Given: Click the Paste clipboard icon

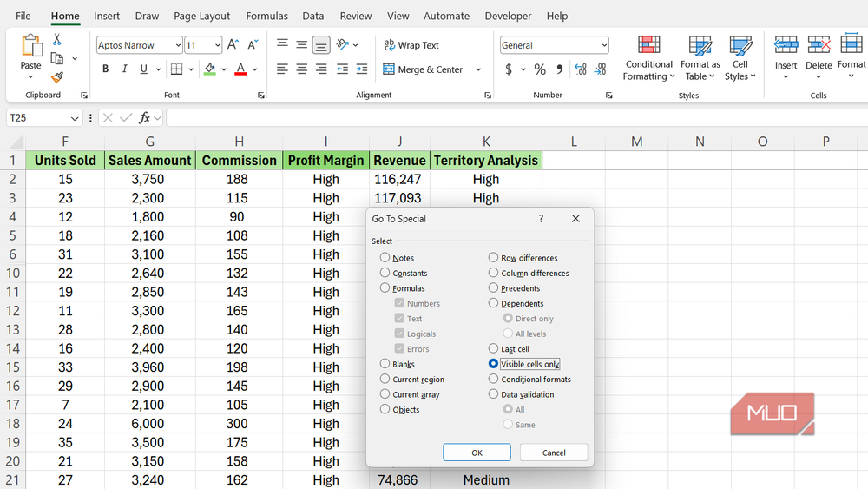Looking at the screenshot, I should [x=31, y=46].
